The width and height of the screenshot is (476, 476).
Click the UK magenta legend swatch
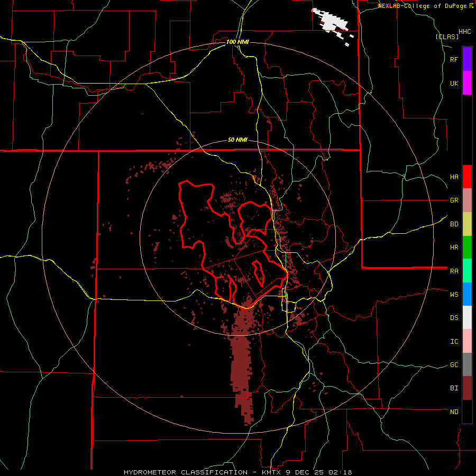tap(467, 83)
